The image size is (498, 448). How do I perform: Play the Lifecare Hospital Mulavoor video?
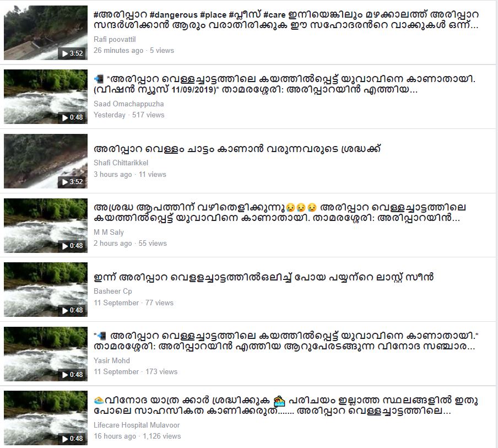click(x=45, y=418)
